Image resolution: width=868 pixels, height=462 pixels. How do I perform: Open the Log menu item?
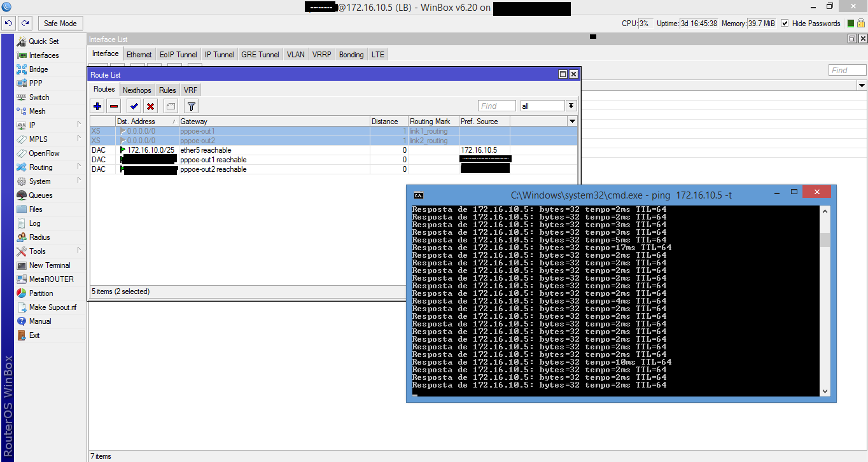click(x=34, y=223)
